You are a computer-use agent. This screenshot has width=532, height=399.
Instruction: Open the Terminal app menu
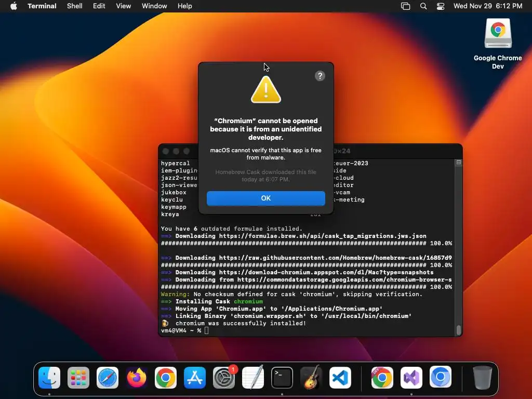[x=42, y=6]
